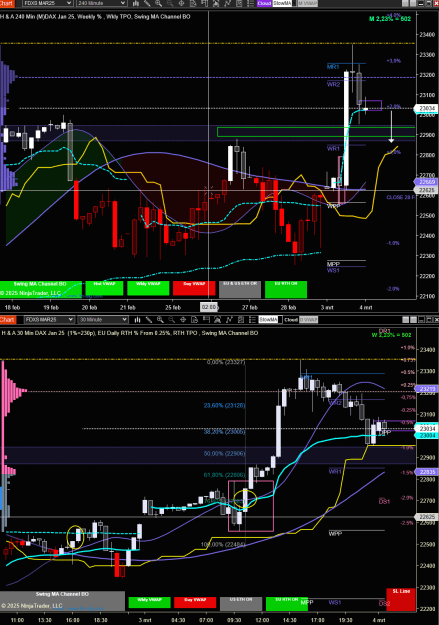439x625 pixels.
Task: Activate crosshair cursor icon in top chart toolbar
Action: coord(181,3)
